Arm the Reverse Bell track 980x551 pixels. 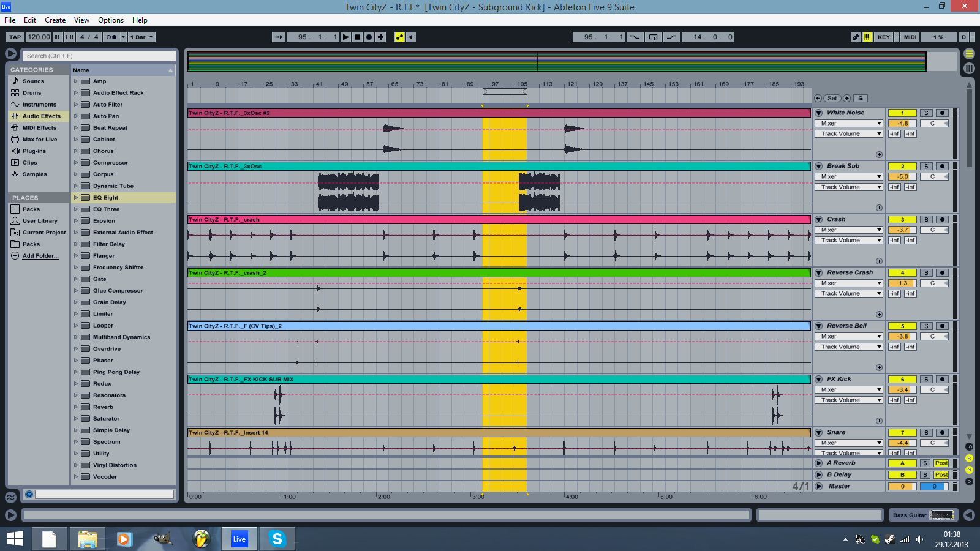point(943,326)
